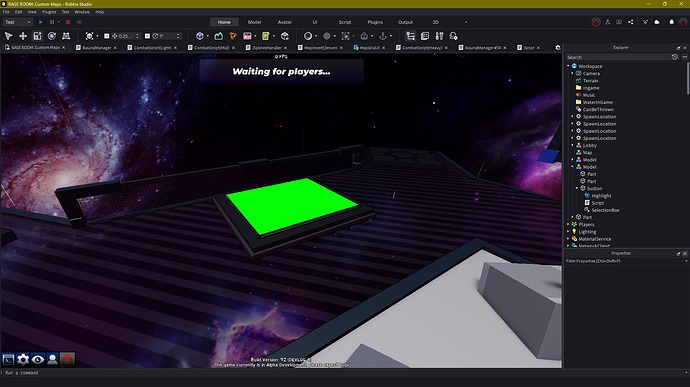Collapse the Workspace tree node
Viewport: 690px width, 387px height.
pyautogui.click(x=568, y=66)
